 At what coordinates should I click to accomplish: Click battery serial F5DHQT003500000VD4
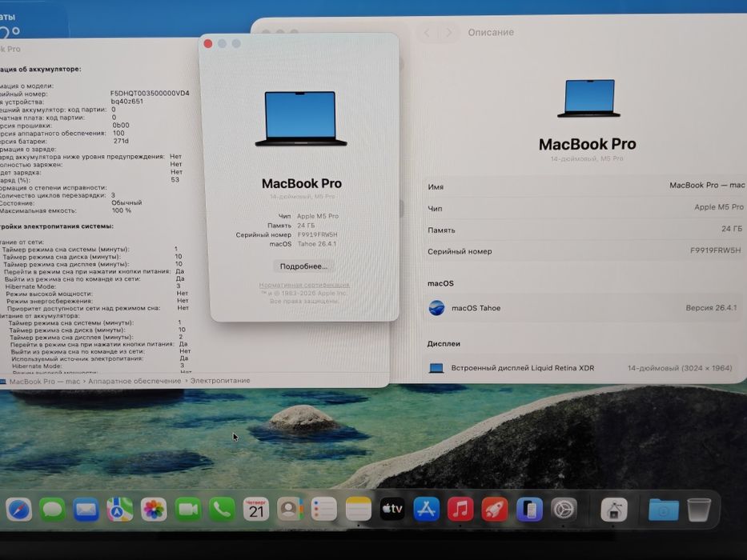pos(150,94)
